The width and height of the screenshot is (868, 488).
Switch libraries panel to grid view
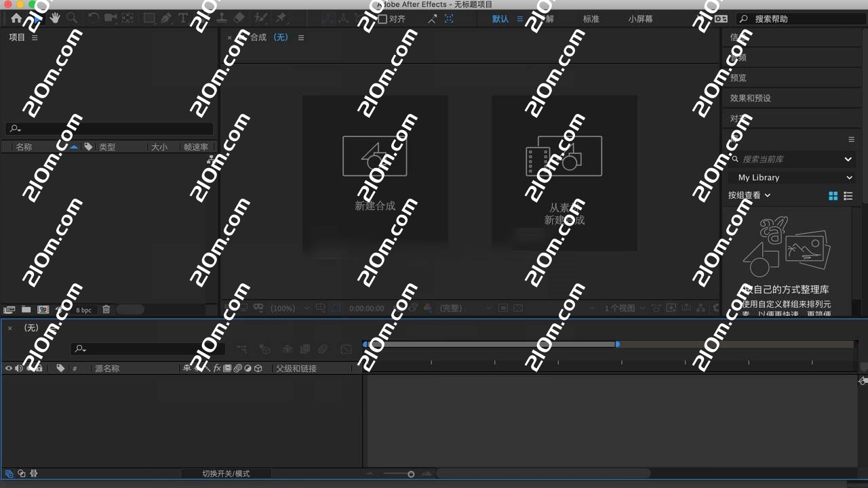point(833,196)
